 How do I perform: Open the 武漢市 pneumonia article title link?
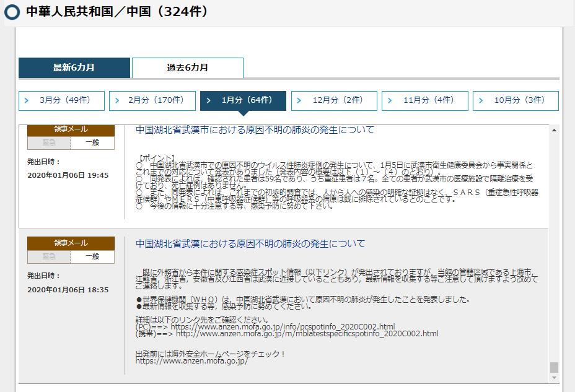(x=255, y=130)
